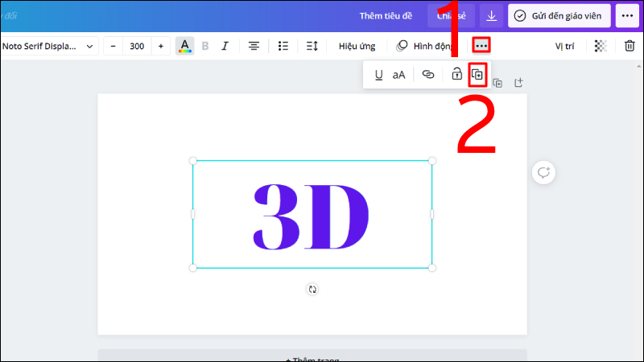Click the Gửi đến giáo viên button

coord(559,15)
